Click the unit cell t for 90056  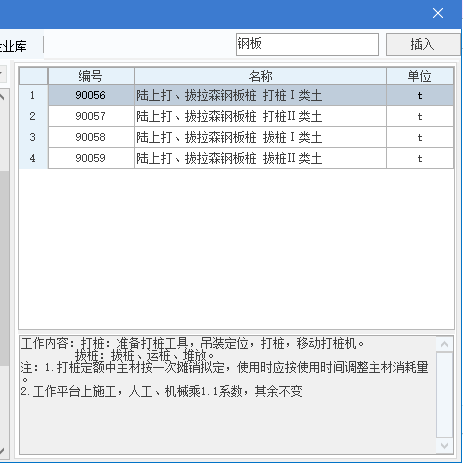click(420, 95)
